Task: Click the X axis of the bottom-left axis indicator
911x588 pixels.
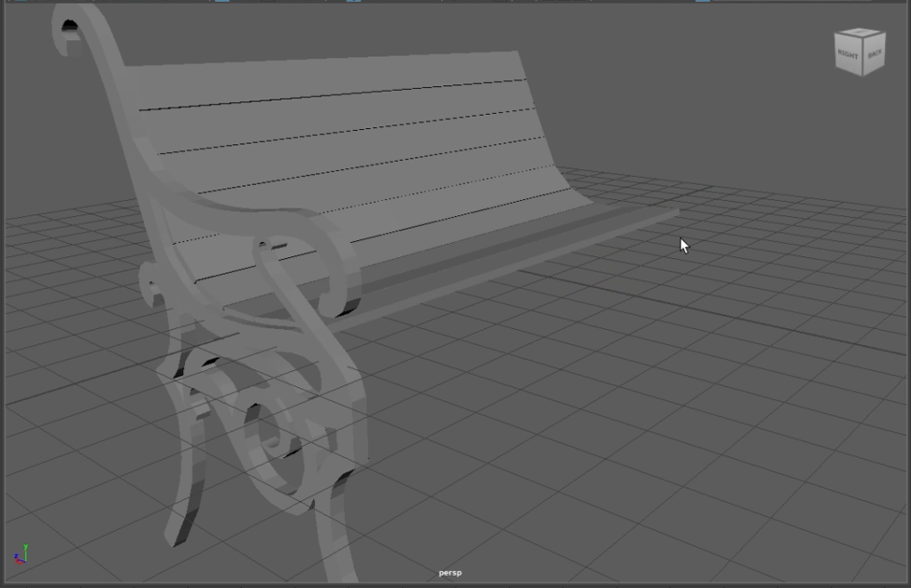Action: [18, 563]
